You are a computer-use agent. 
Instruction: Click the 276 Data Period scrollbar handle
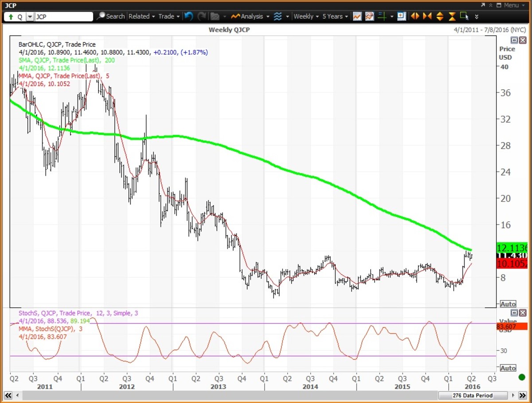(x=471, y=395)
